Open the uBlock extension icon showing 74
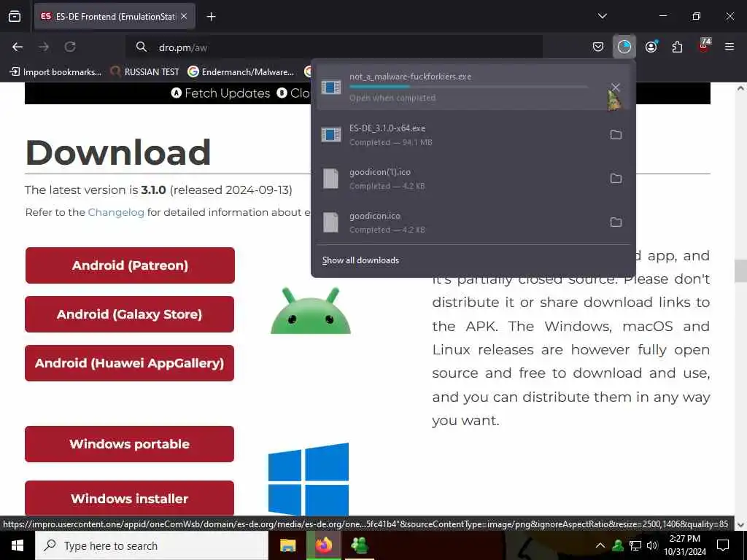This screenshot has width=747, height=560. [704, 46]
